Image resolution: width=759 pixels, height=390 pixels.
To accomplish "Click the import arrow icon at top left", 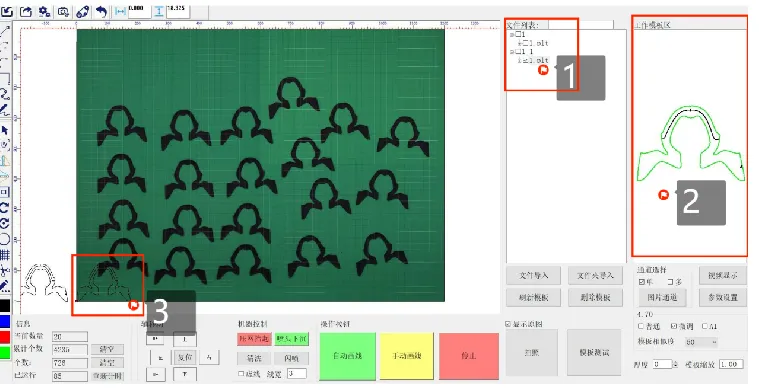I will (x=7, y=12).
